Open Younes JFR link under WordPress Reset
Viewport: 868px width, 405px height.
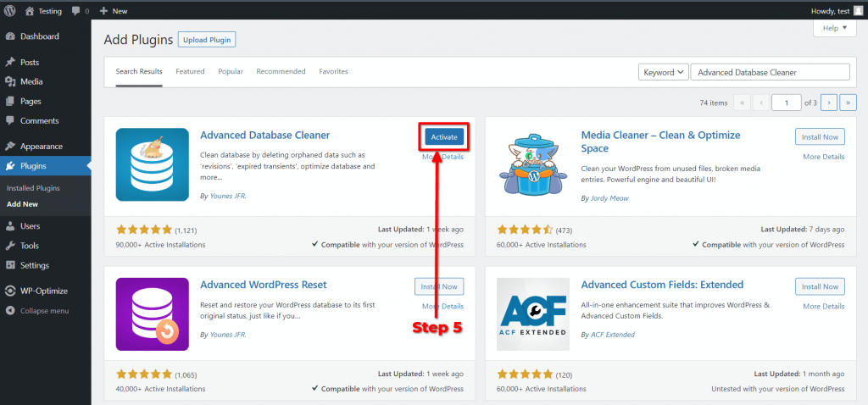[227, 335]
